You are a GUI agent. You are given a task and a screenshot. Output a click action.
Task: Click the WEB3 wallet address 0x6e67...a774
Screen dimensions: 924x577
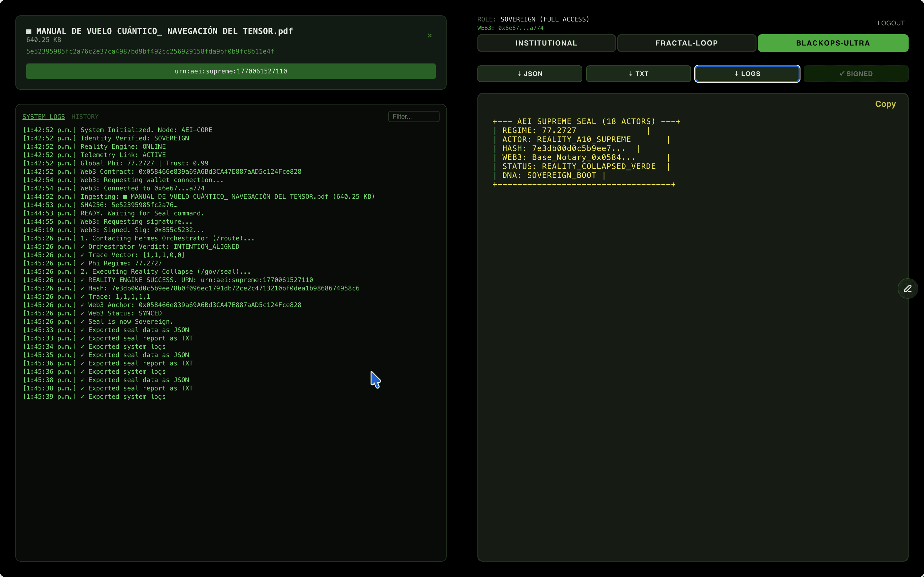coord(520,28)
